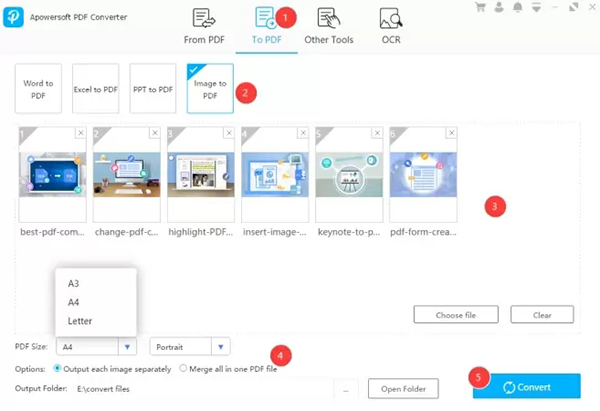Open the From PDF tab
Viewport: 600px width, 411px height.
204,26
